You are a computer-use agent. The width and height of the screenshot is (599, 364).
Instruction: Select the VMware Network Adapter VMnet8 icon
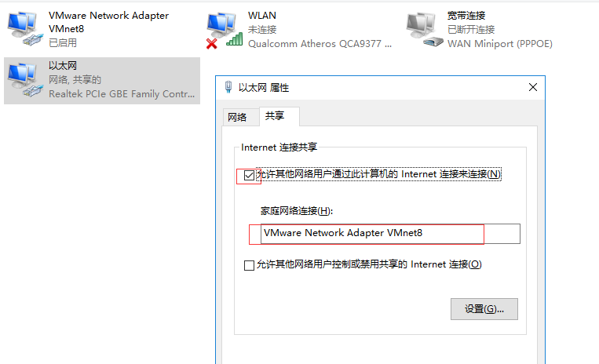point(24,28)
